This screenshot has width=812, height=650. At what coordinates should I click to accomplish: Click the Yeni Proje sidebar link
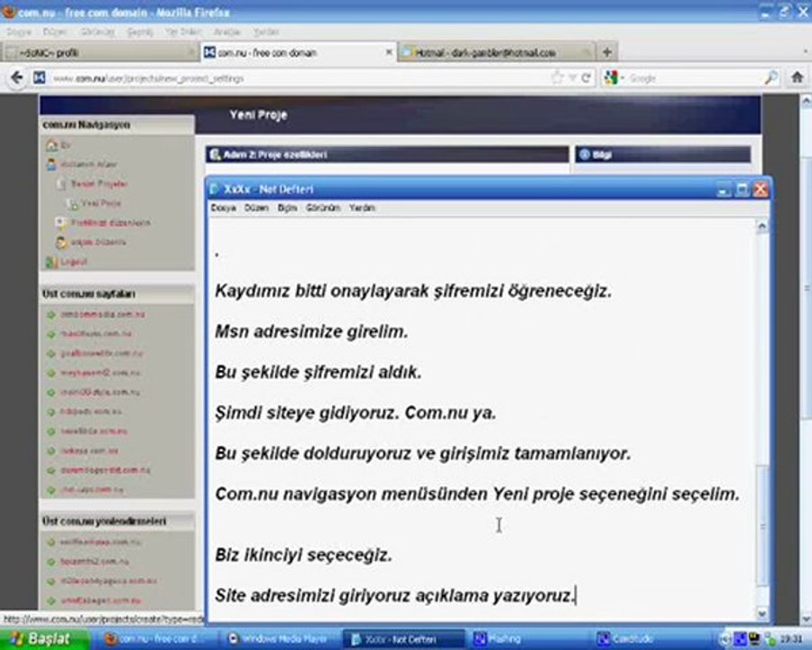click(x=101, y=203)
